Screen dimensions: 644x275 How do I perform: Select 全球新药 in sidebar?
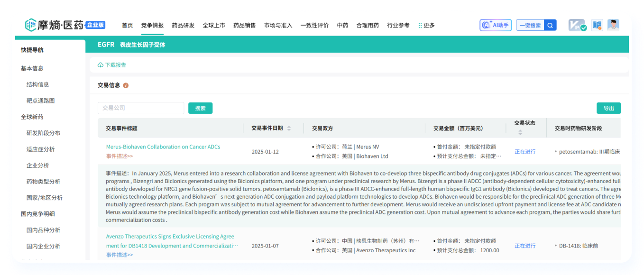pos(32,117)
